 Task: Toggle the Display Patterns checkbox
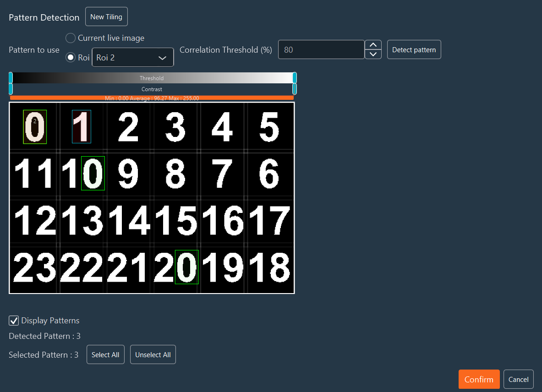pos(14,321)
